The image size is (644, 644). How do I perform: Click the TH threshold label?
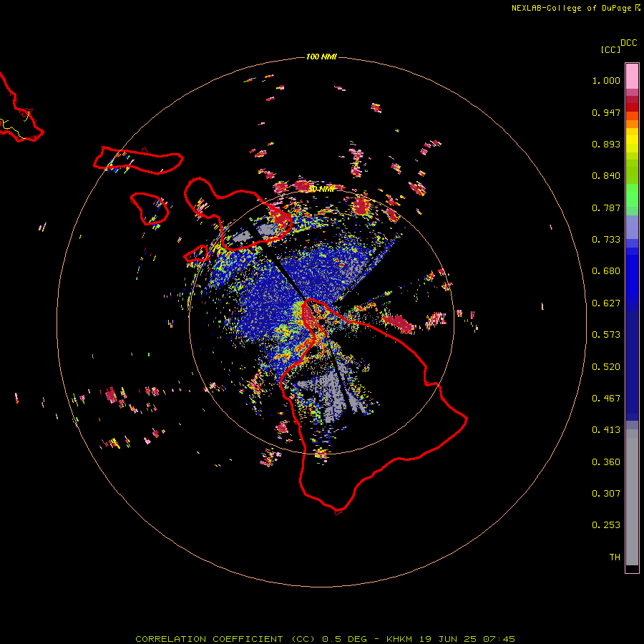point(615,557)
